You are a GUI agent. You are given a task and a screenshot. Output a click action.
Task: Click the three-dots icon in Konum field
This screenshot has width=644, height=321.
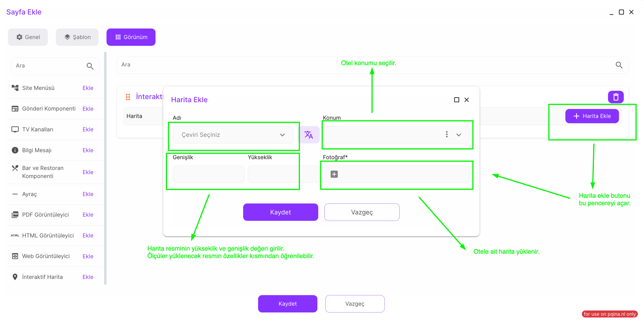coord(447,135)
